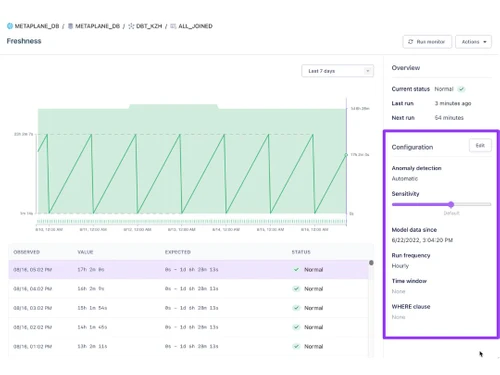500x375 pixels.
Task: Click the green check next to Normal status
Action: (461, 89)
